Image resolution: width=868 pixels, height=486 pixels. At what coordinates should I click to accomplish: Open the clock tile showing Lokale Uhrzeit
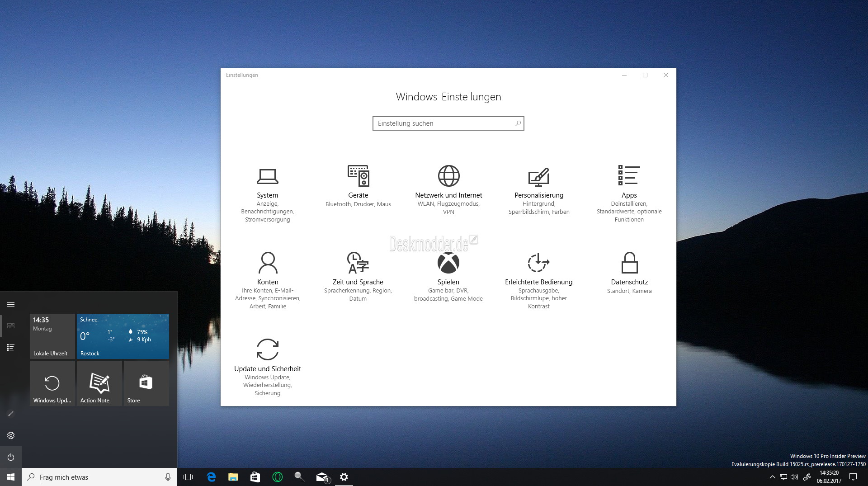[x=52, y=336]
